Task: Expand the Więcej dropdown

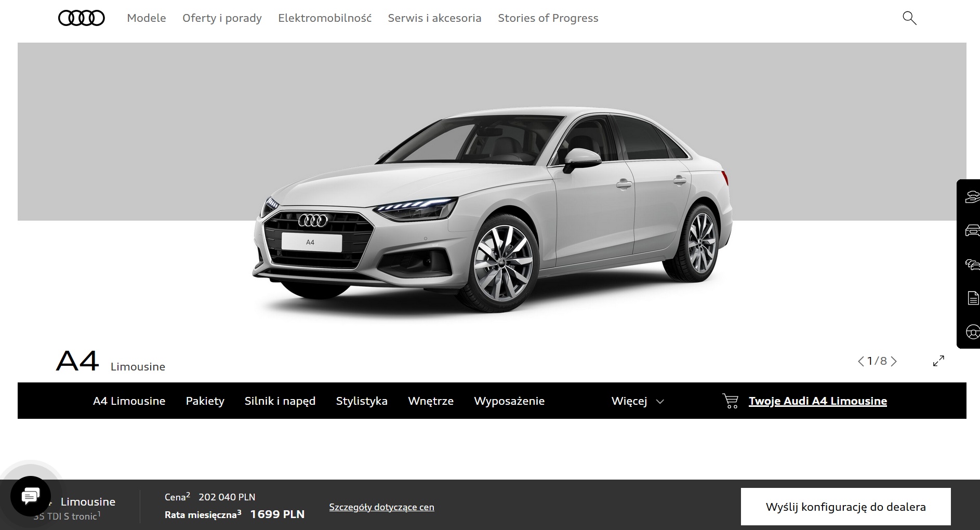Action: coord(638,401)
